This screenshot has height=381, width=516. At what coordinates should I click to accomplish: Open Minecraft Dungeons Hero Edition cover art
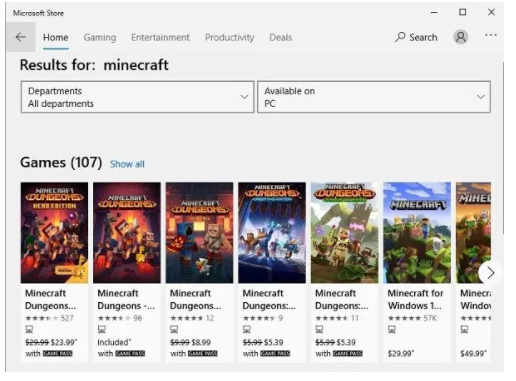54,233
